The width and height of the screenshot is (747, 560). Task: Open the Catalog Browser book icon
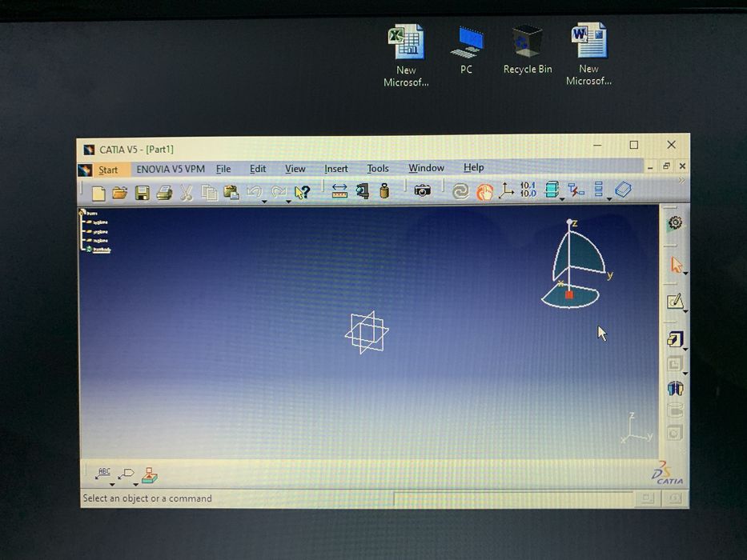click(x=623, y=190)
